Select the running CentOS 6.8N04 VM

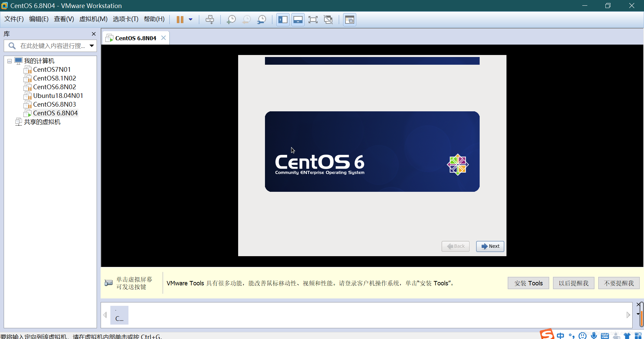(55, 113)
